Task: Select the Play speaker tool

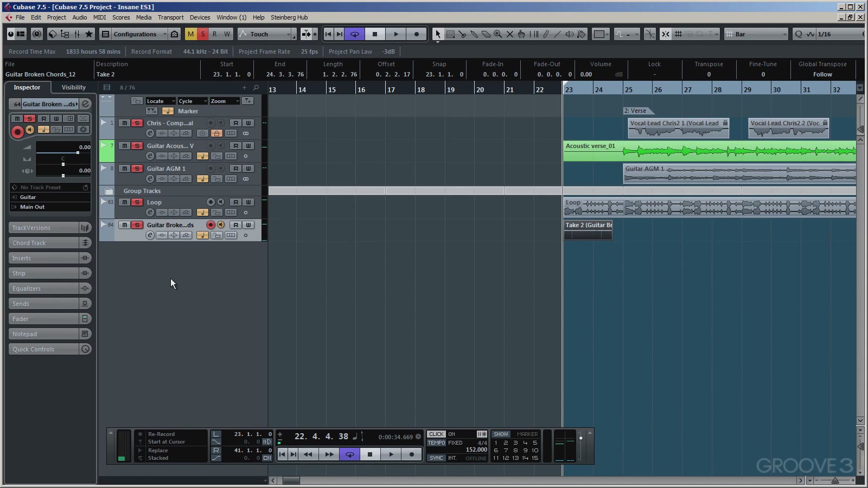Action: tap(570, 34)
